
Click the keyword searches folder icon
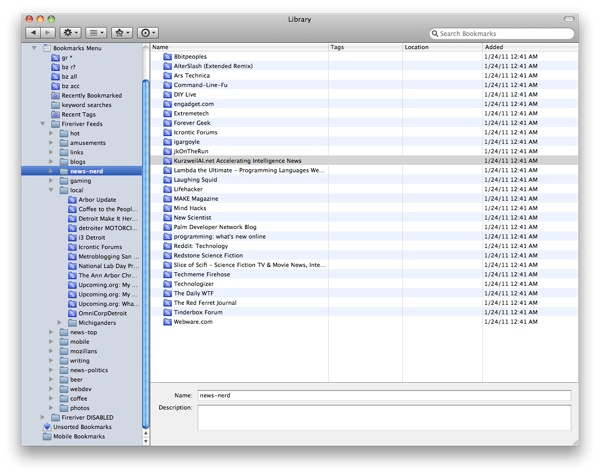pos(55,105)
